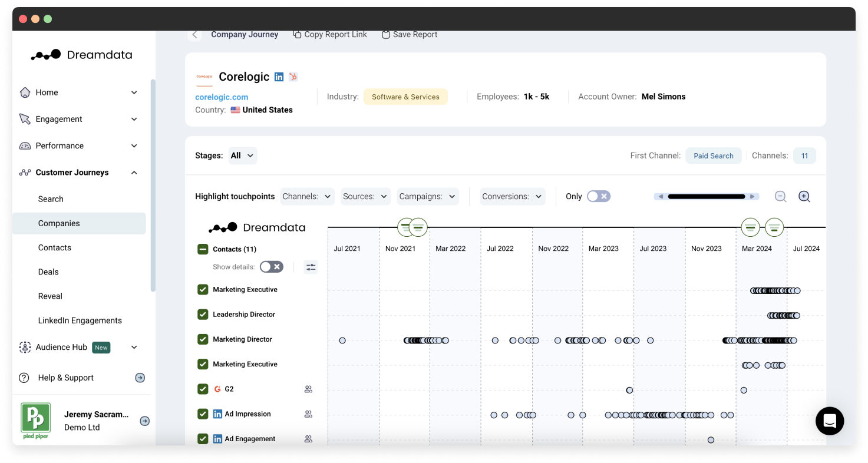Click right arrow of timeline range slider
The width and height of the screenshot is (868, 463).
(x=753, y=197)
